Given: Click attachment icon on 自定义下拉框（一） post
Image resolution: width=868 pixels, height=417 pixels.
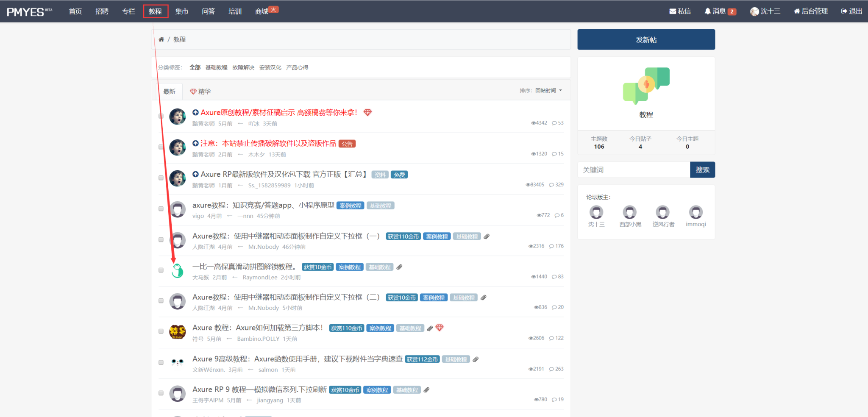Looking at the screenshot, I should (x=487, y=236).
